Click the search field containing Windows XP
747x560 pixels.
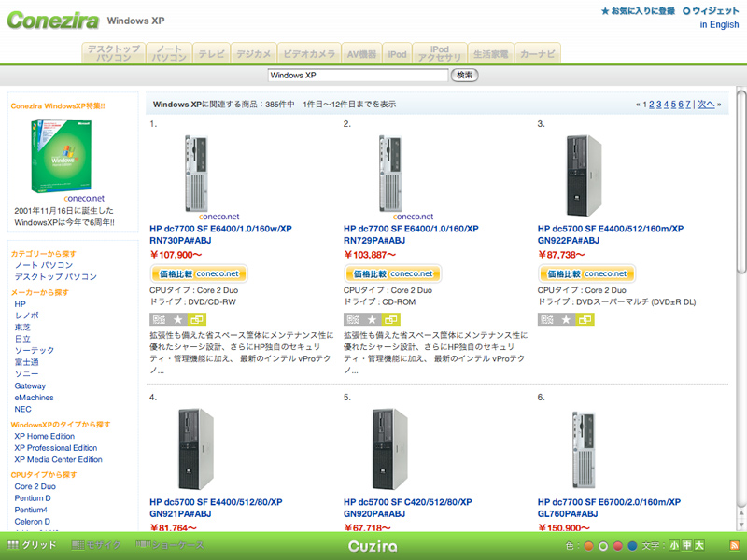359,75
